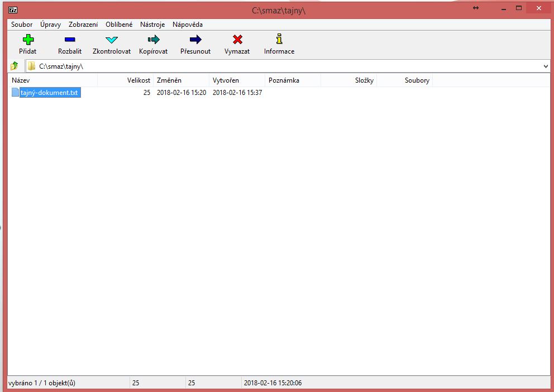Sort by Název column header
The height and width of the screenshot is (392, 554).
[x=53, y=80]
